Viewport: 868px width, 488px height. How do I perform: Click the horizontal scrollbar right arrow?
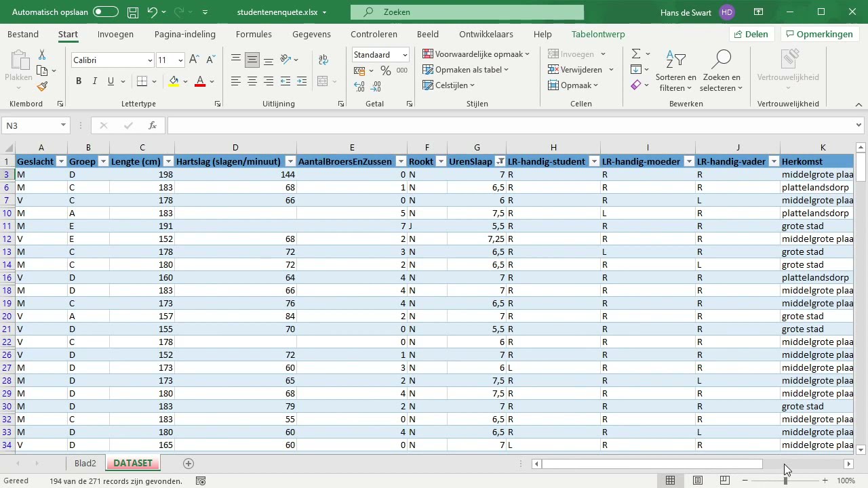pyautogui.click(x=848, y=464)
